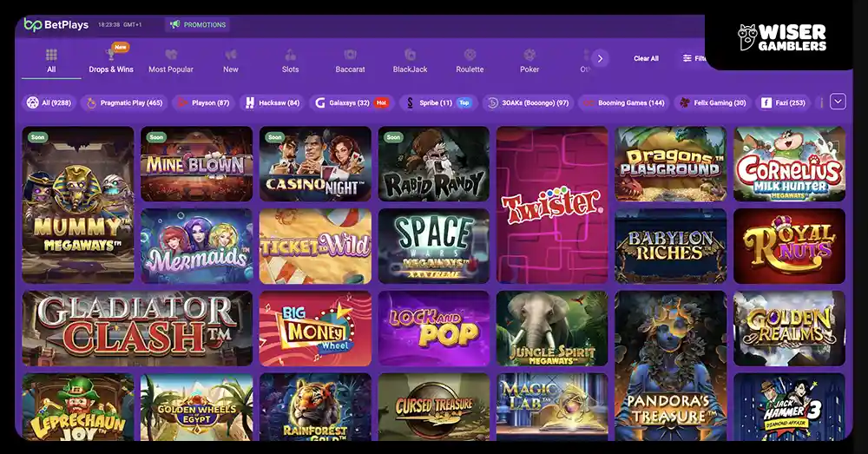Image resolution: width=868 pixels, height=454 pixels.
Task: Select All (9288) provider chip
Action: [x=49, y=102]
